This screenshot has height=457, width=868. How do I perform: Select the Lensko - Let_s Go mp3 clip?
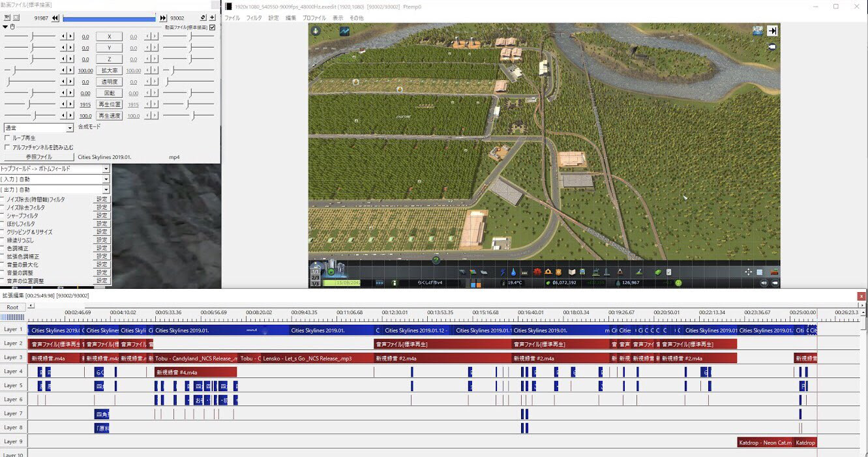(x=316, y=358)
